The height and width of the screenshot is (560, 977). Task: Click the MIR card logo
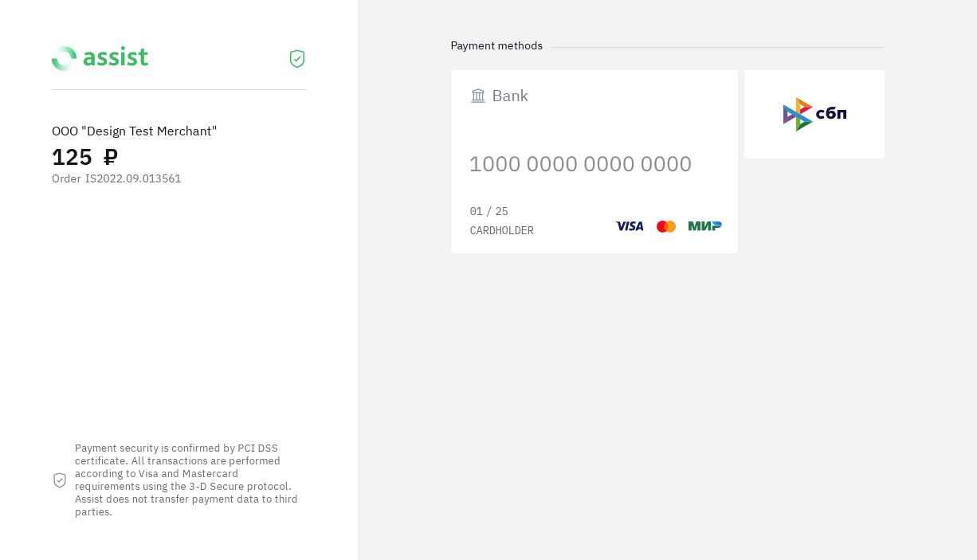tap(704, 226)
